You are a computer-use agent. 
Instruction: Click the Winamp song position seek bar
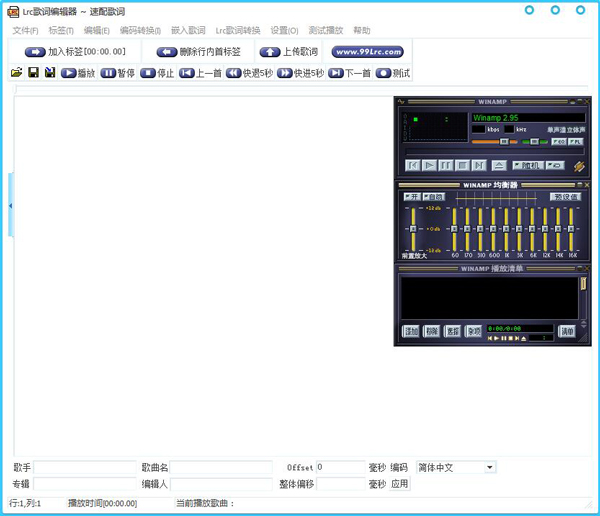[494, 152]
